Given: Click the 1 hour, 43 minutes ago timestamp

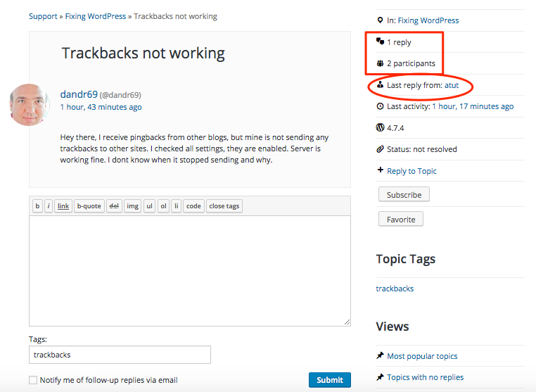Looking at the screenshot, I should (101, 107).
